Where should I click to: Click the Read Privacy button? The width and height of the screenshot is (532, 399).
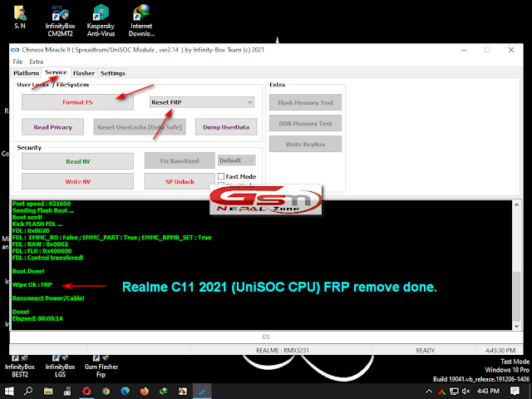[52, 127]
